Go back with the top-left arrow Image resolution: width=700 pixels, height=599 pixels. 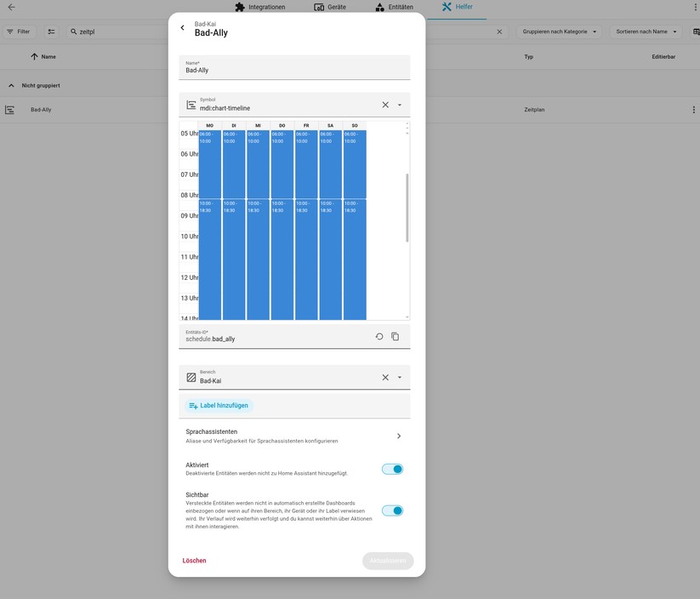[x=12, y=7]
